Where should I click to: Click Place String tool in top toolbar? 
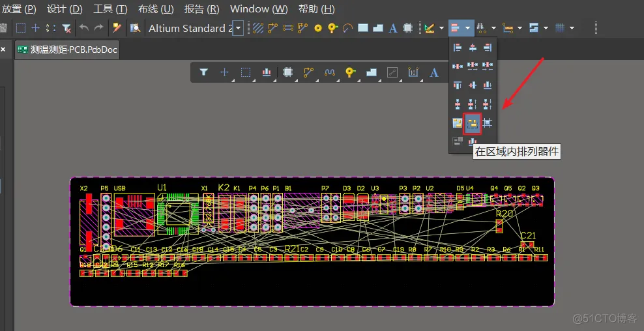(392, 28)
